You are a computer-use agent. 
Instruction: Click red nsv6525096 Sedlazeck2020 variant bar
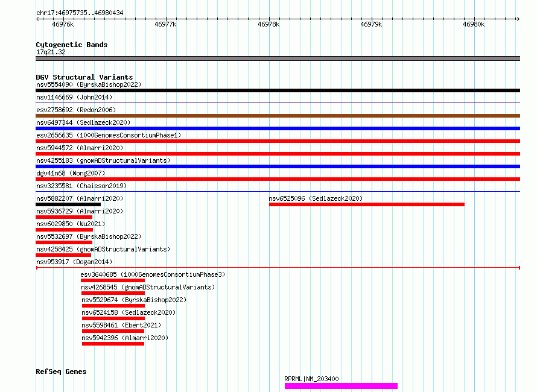point(367,204)
